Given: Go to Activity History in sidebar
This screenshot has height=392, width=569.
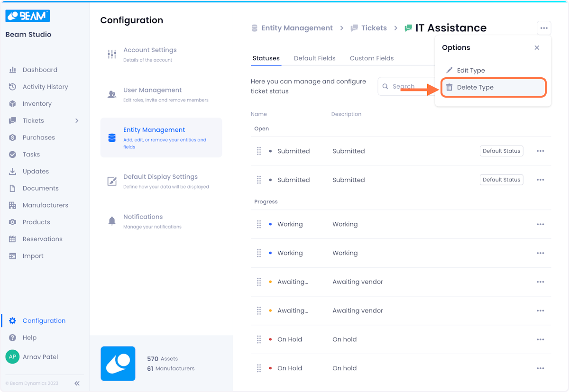Looking at the screenshot, I should (45, 87).
